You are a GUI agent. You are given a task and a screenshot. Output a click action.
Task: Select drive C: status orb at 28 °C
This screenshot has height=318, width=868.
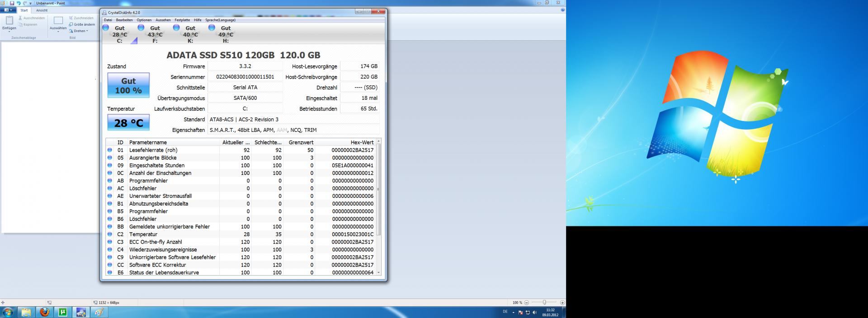106,28
